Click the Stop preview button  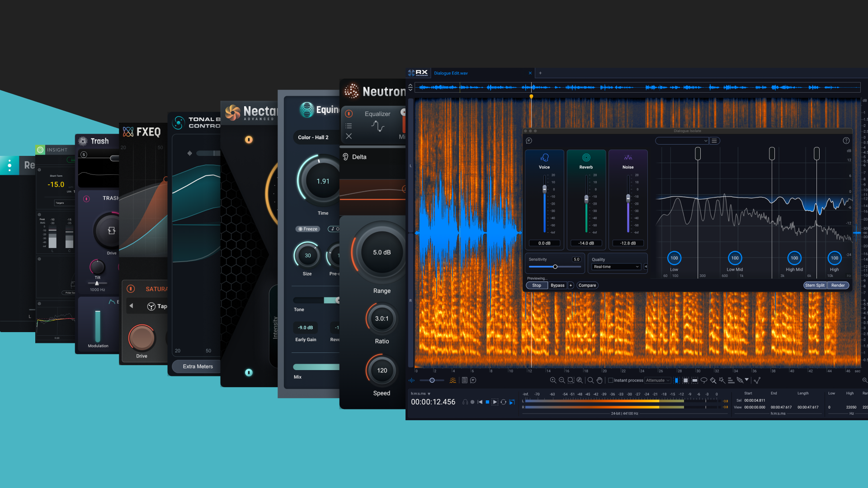(x=537, y=286)
